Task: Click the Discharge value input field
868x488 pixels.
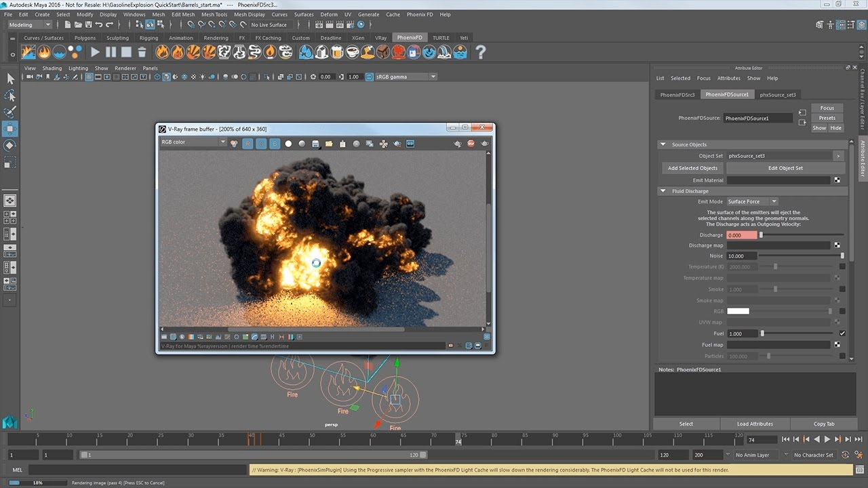Action: pos(742,235)
